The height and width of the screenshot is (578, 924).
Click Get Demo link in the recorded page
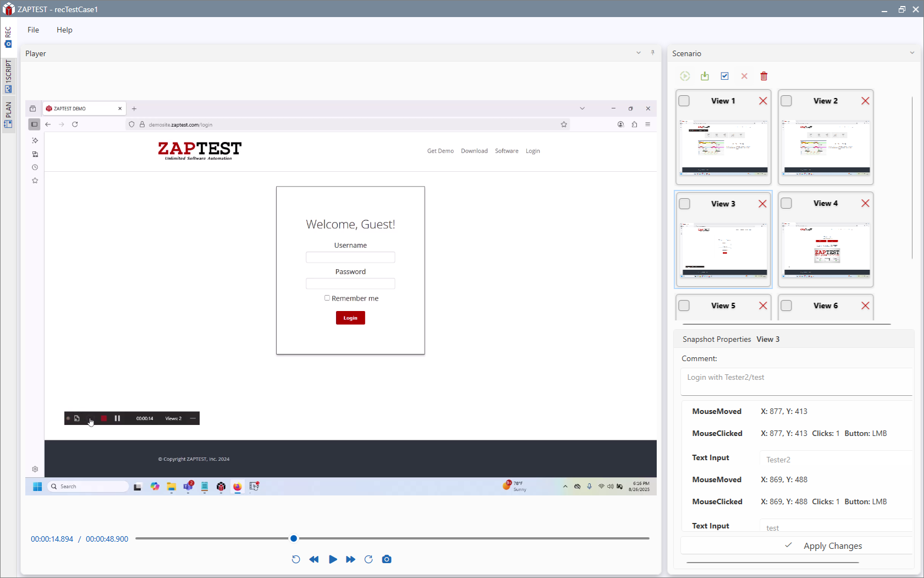coord(441,151)
